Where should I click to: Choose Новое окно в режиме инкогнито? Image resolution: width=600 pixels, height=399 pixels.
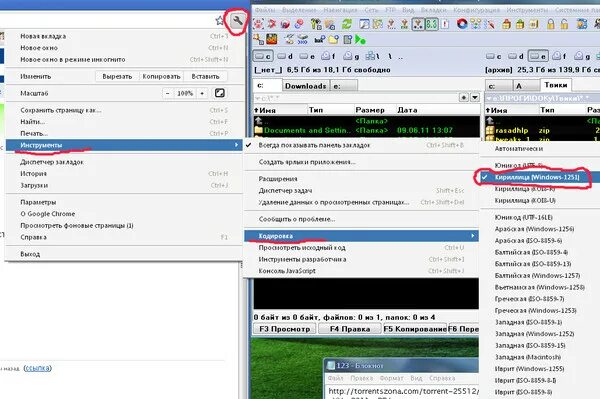(x=124, y=60)
